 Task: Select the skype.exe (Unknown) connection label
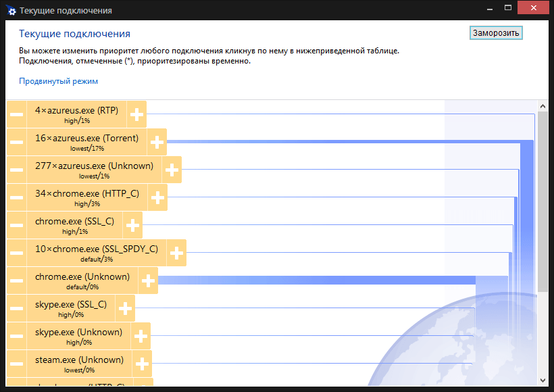coord(79,336)
